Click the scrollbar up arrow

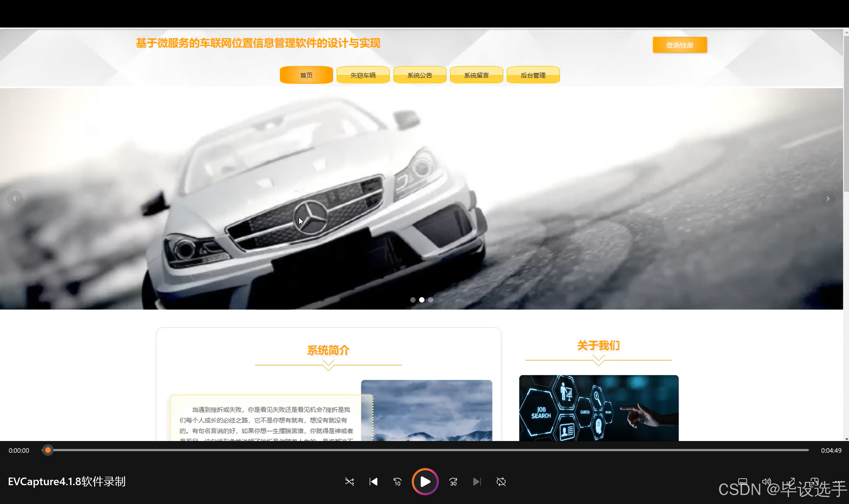point(846,32)
